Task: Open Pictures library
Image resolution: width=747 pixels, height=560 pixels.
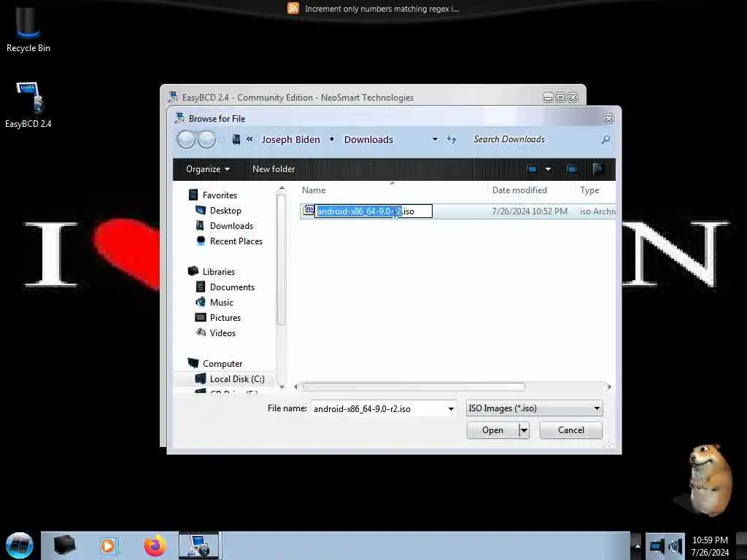Action: click(225, 318)
